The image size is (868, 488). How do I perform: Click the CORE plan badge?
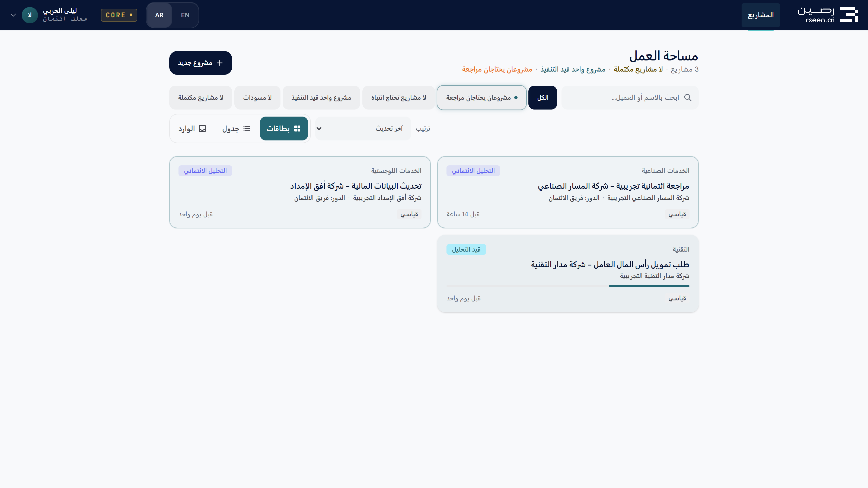(x=119, y=15)
